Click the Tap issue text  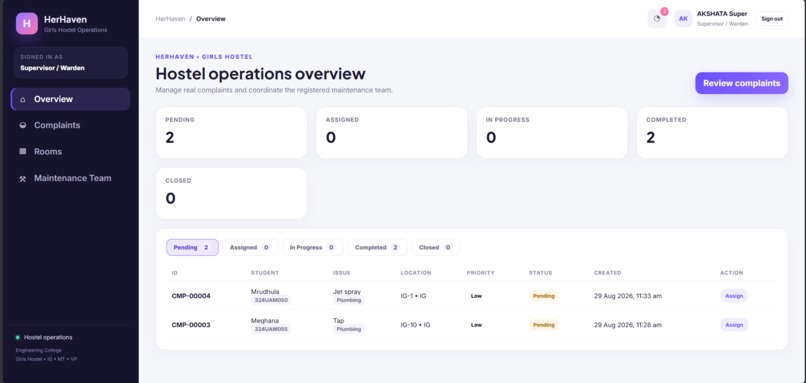[338, 320]
